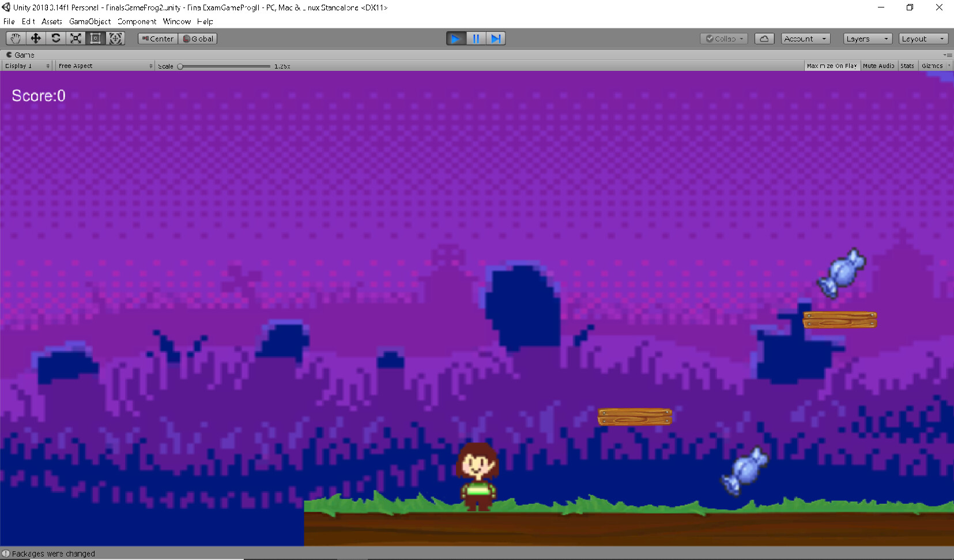
Task: Pause the running game
Action: 476,38
